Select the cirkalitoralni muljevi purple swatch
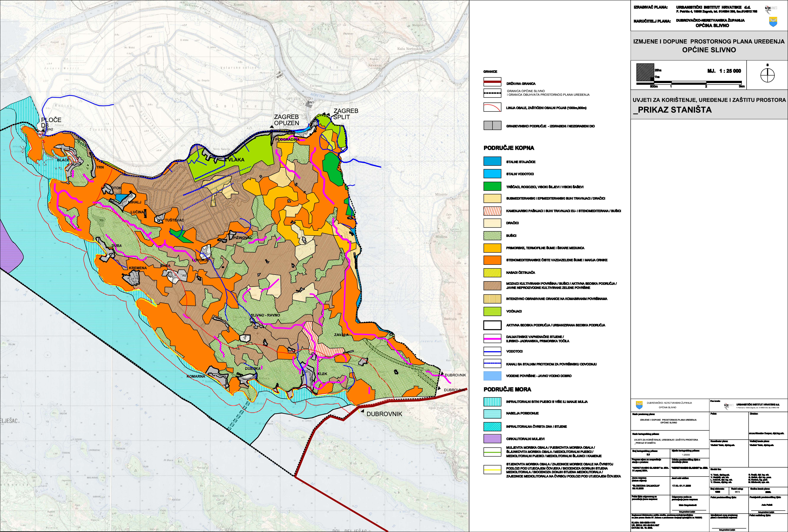 coord(492,439)
